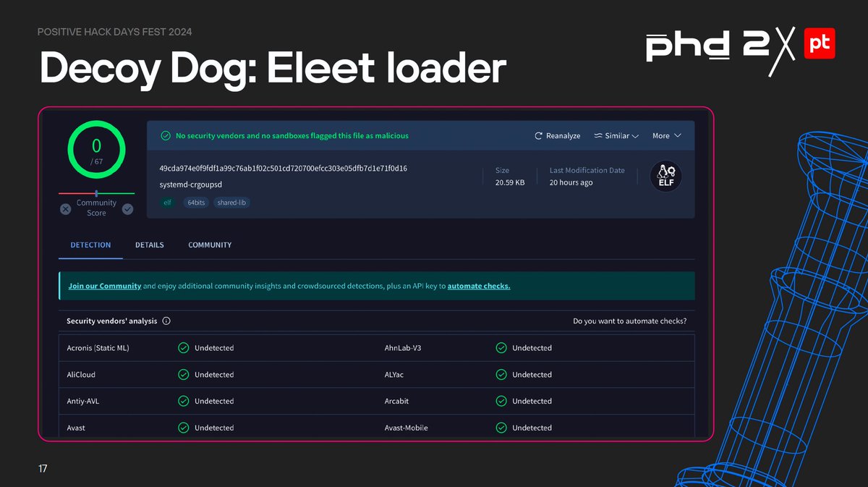868x487 pixels.
Task: Click the Security vendors' analysis heading
Action: [111, 321]
